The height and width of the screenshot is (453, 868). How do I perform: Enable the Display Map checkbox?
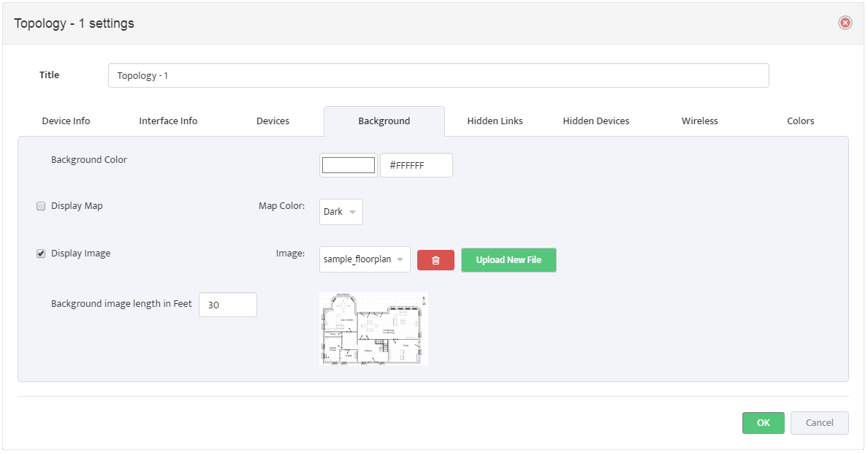[x=41, y=206]
